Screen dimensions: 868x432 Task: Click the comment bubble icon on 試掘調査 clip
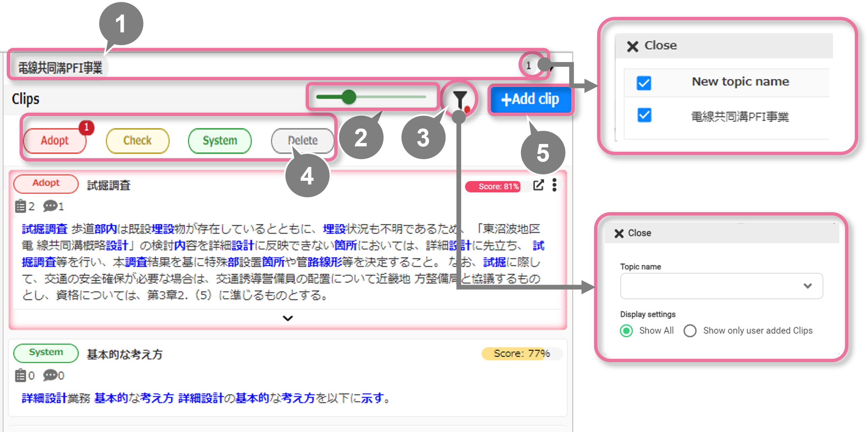click(x=51, y=206)
